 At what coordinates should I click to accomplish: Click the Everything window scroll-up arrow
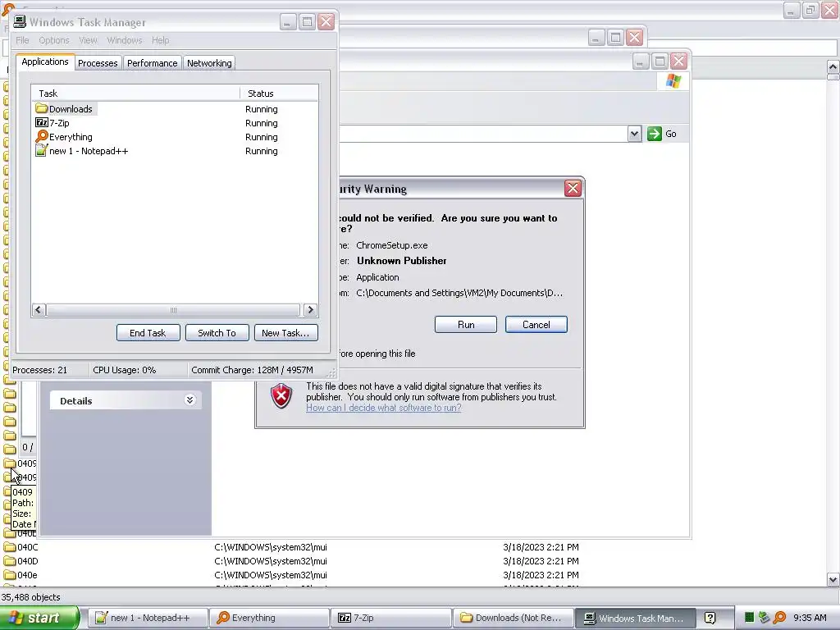pos(833,66)
